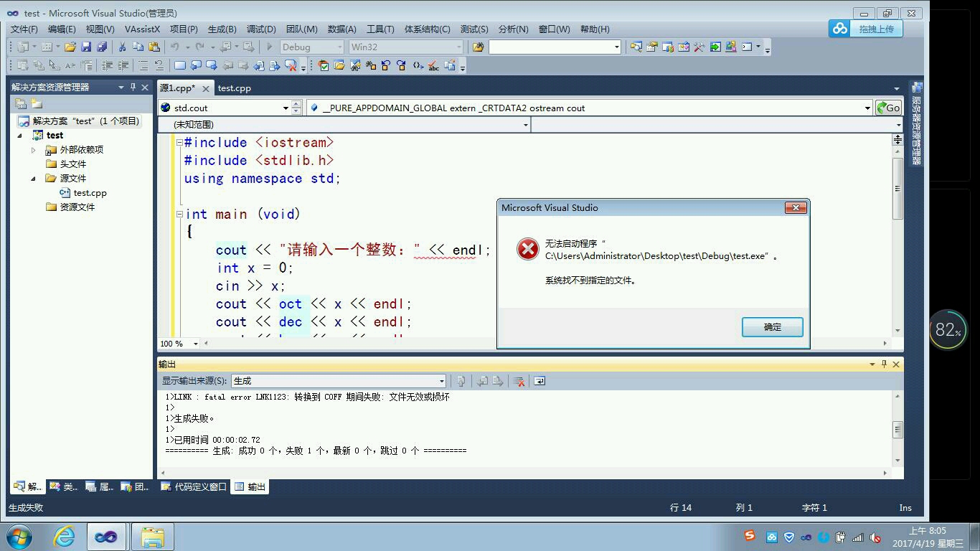Open the Solution Explorer toolbar icon
The height and width of the screenshot is (551, 980).
pyautogui.click(x=636, y=47)
